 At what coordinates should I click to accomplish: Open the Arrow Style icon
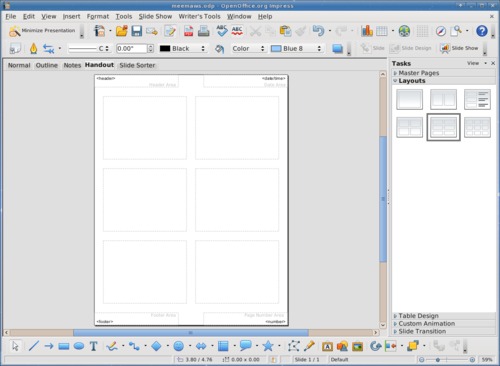pyautogui.click(x=49, y=49)
